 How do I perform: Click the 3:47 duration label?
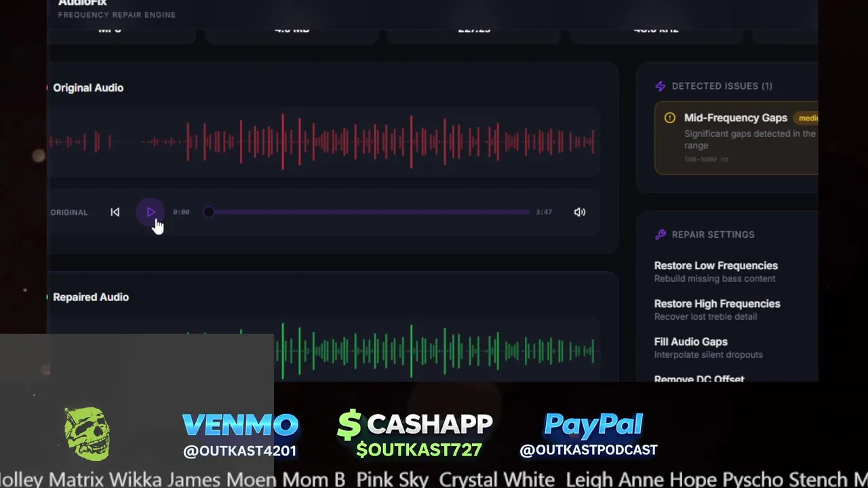pos(544,212)
